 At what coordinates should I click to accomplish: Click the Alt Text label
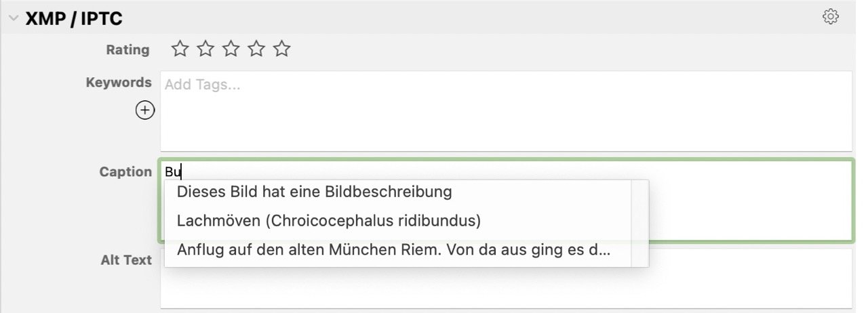coord(126,260)
